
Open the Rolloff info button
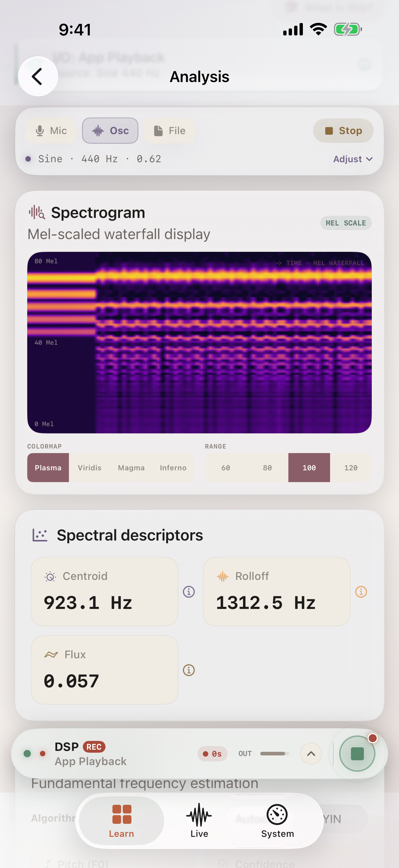coord(361,592)
